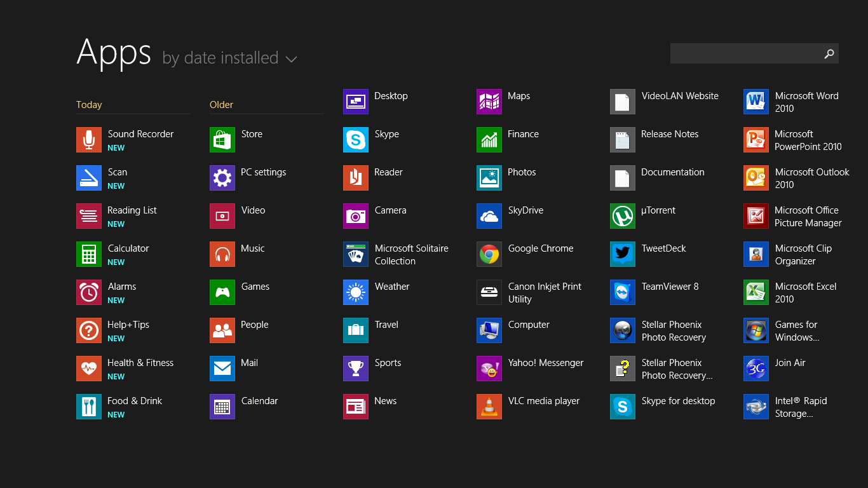868x488 pixels.
Task: Open the Reader app icon
Action: pyautogui.click(x=356, y=178)
